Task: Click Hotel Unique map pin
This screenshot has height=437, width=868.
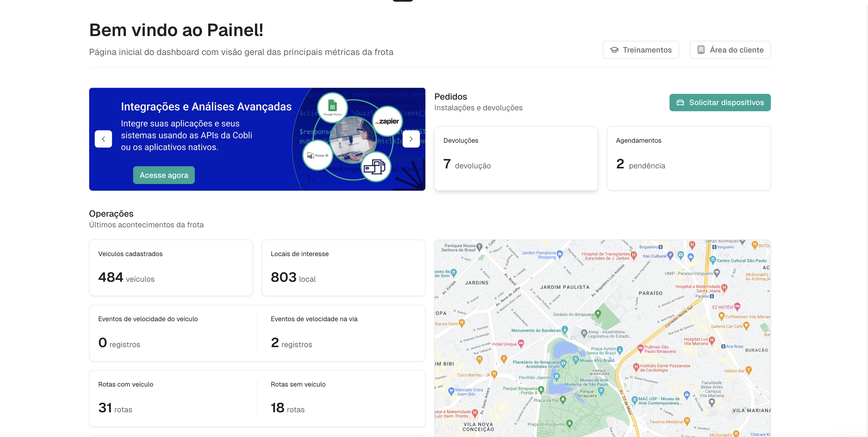Action: tap(521, 343)
